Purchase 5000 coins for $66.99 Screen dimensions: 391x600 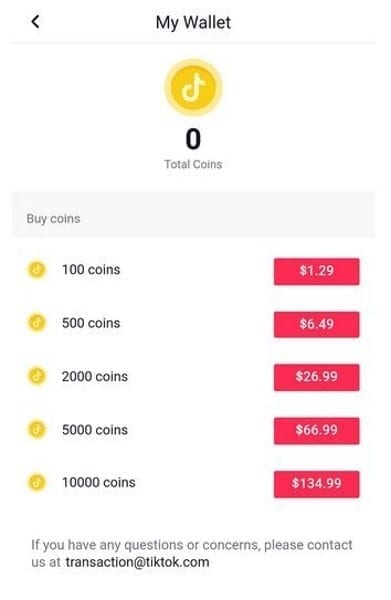click(316, 430)
